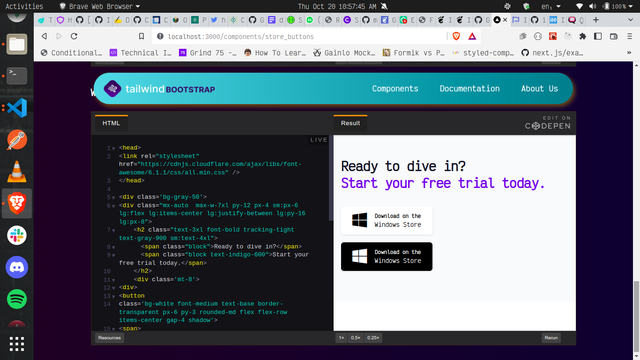
Task: Fold the bg-gray-50 div on line 5
Action: point(113,197)
